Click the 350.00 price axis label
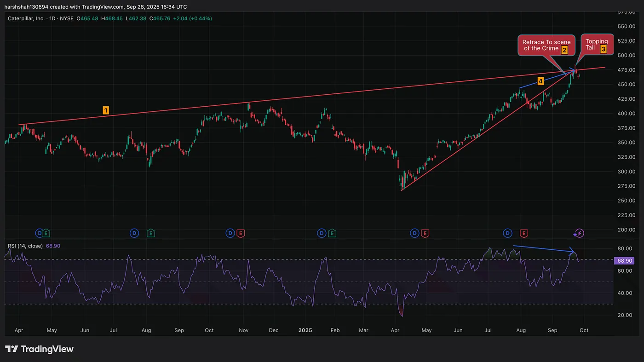 pyautogui.click(x=626, y=143)
